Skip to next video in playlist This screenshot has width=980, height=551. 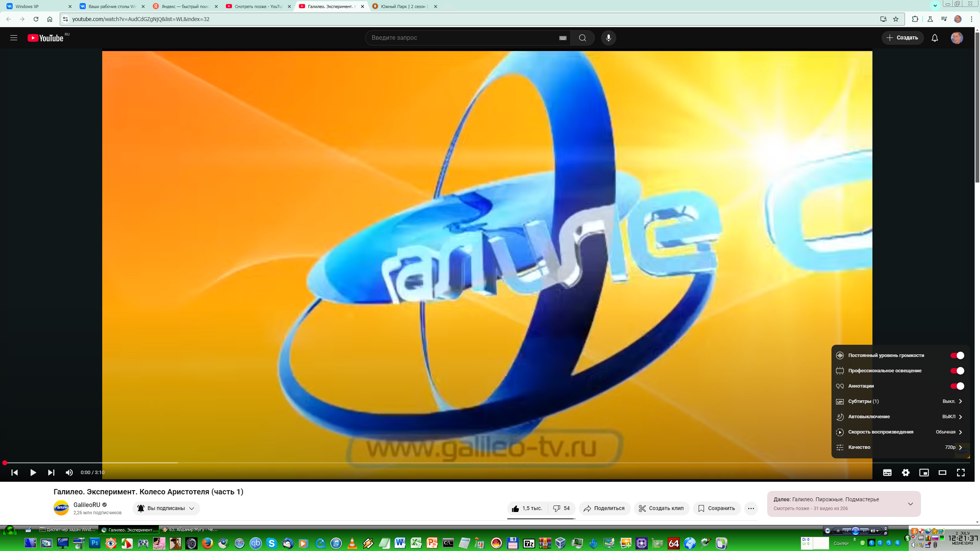[x=51, y=473]
